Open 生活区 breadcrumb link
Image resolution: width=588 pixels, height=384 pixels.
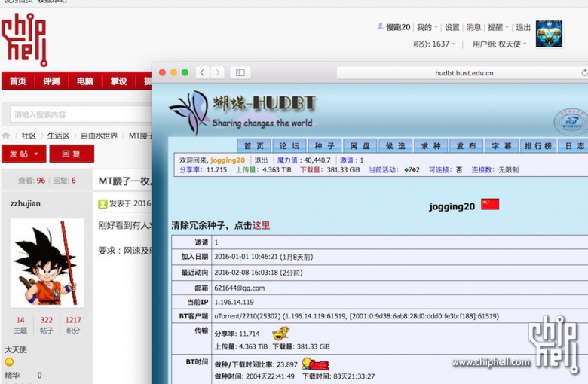pyautogui.click(x=58, y=136)
